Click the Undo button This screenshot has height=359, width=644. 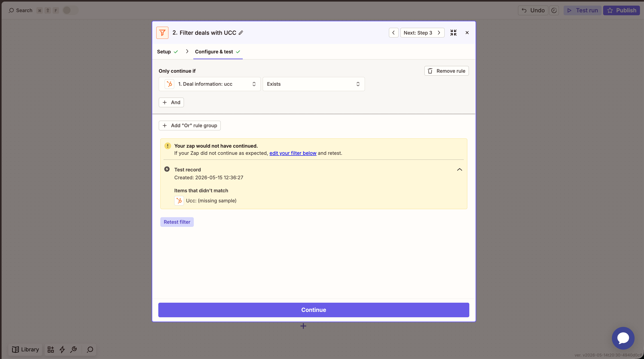pyautogui.click(x=533, y=10)
